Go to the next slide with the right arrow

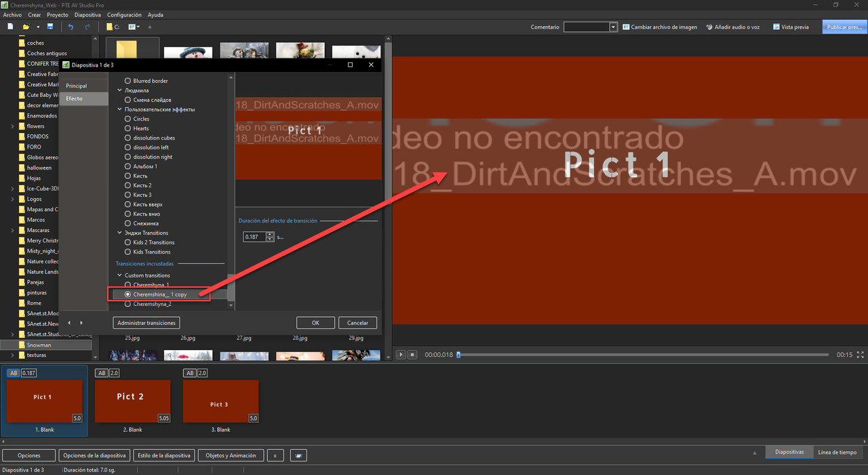[x=81, y=323]
